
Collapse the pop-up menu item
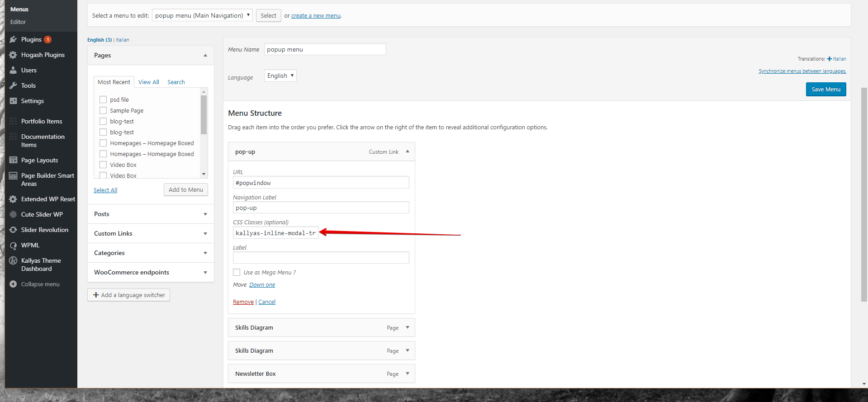(x=408, y=151)
